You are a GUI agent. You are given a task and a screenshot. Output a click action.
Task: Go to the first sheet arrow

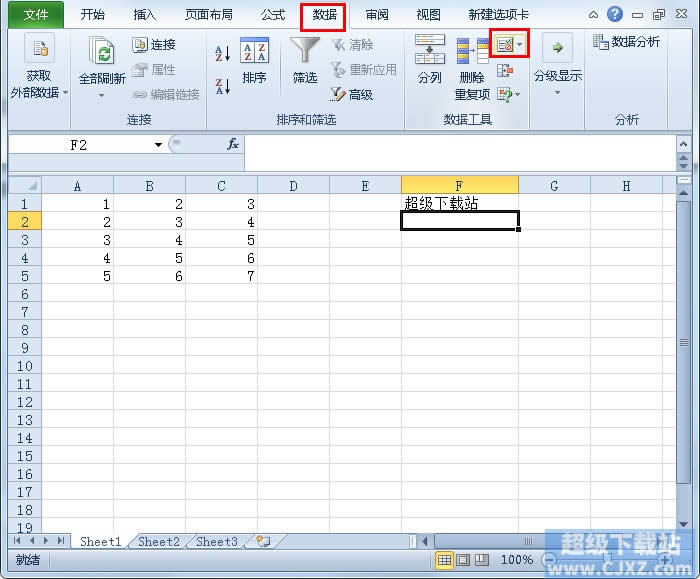point(17,541)
